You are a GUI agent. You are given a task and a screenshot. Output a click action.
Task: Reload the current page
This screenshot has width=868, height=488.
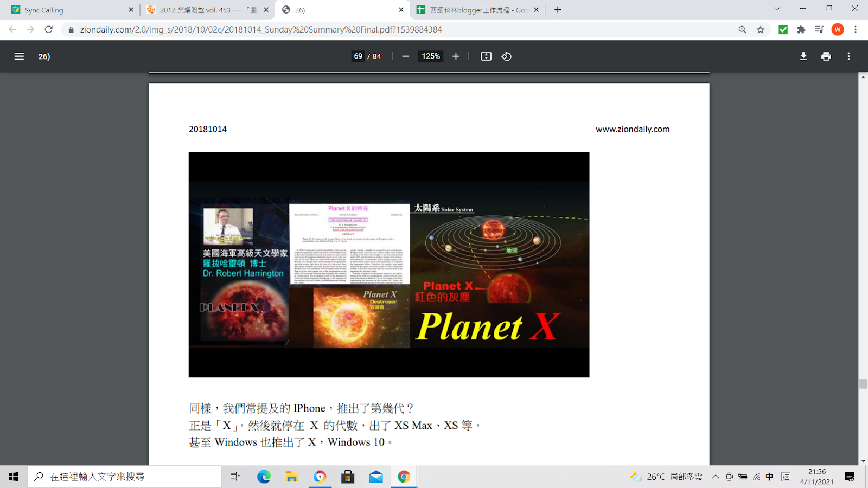coord(49,29)
